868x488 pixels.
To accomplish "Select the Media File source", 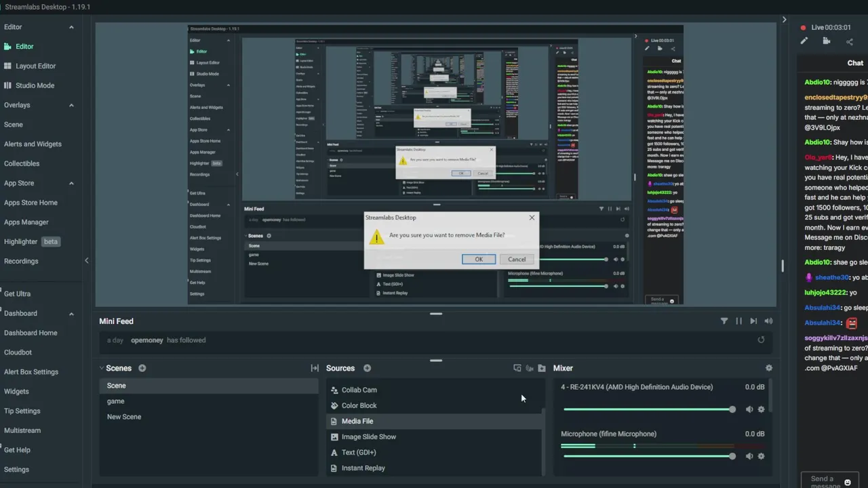I will (x=434, y=421).
